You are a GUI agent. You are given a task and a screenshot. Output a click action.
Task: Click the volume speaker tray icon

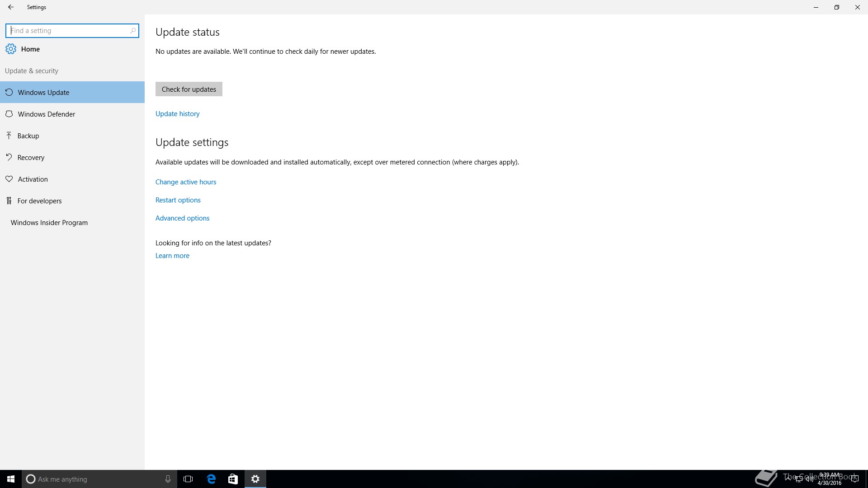pos(809,479)
